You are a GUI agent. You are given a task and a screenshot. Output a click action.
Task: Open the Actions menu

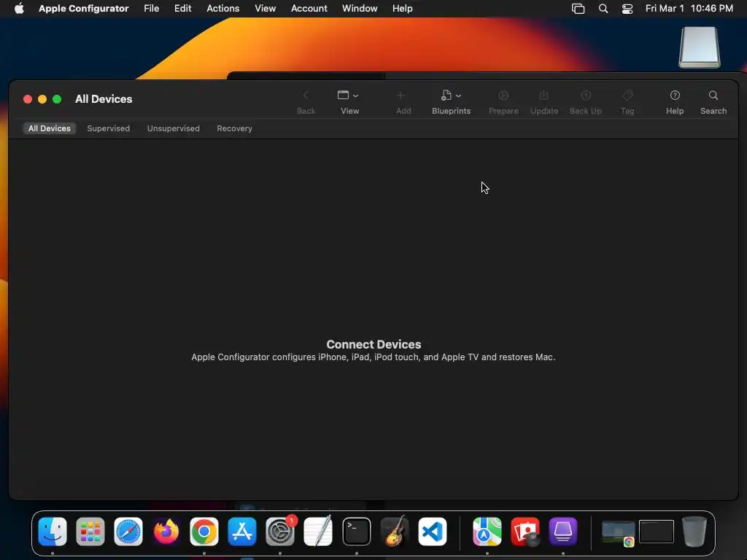(223, 9)
